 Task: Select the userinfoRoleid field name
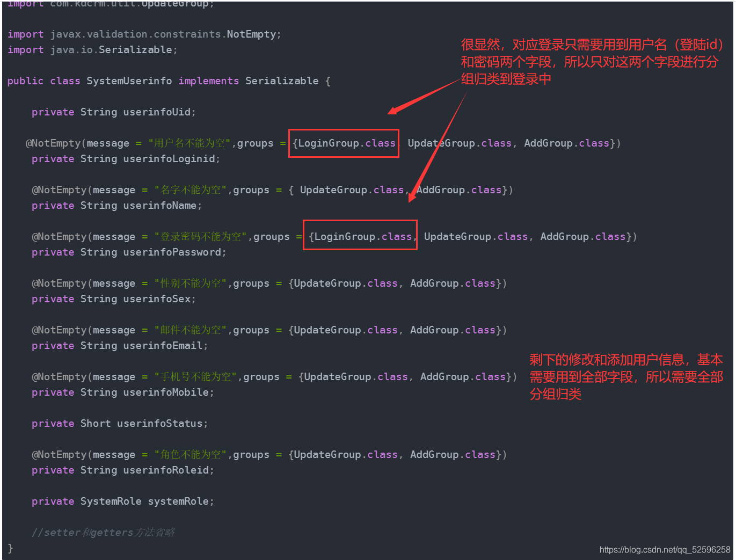[166, 470]
